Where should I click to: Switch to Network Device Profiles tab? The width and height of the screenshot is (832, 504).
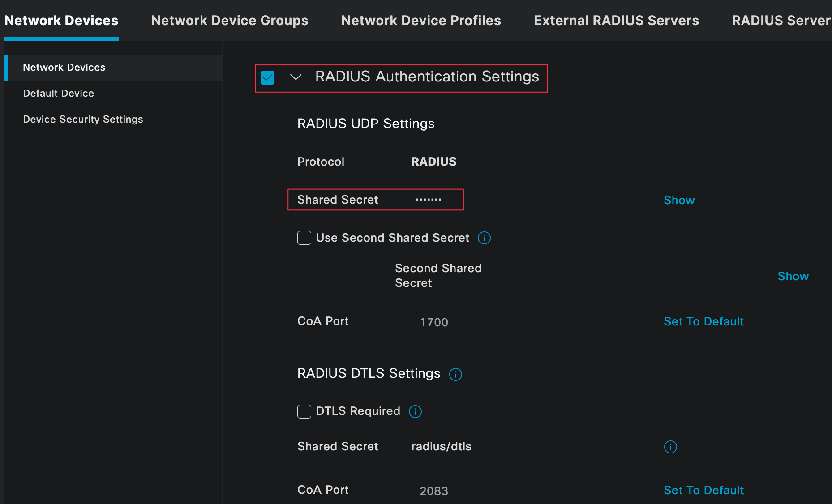[420, 21]
